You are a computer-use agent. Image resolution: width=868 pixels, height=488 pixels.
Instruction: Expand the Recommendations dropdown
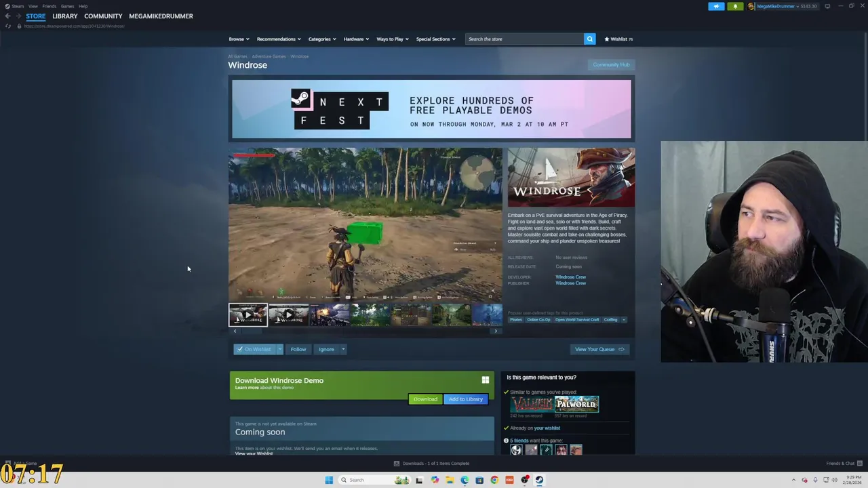[x=278, y=39]
